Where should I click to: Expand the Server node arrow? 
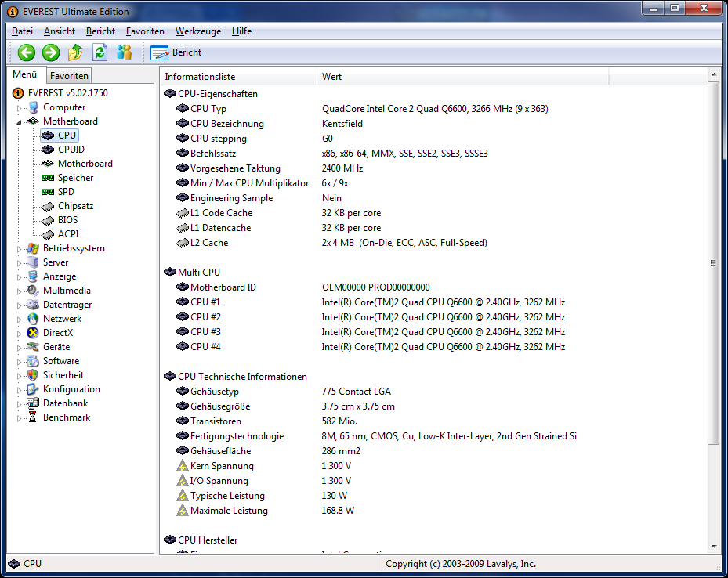pos(19,263)
